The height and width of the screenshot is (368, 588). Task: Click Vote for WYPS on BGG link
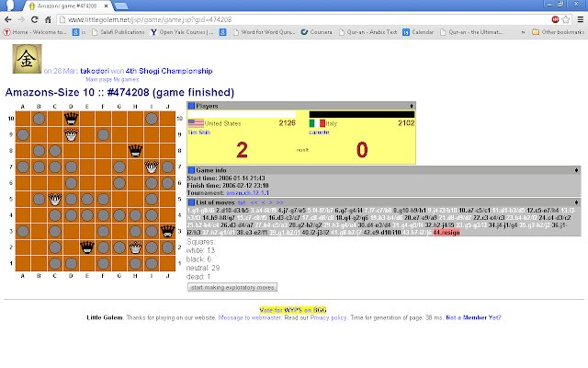pos(293,310)
